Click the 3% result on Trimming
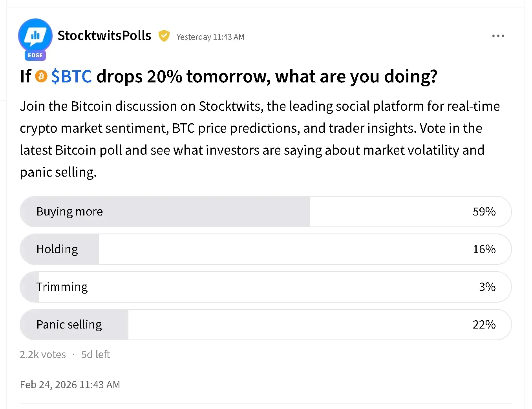The image size is (532, 409). click(487, 287)
